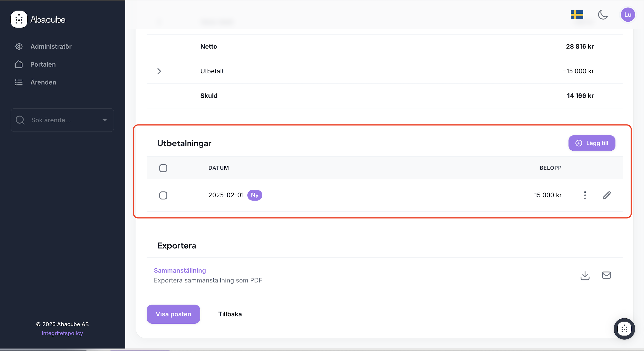
Task: Open the Sök ärende dropdown arrow
Action: [x=105, y=120]
